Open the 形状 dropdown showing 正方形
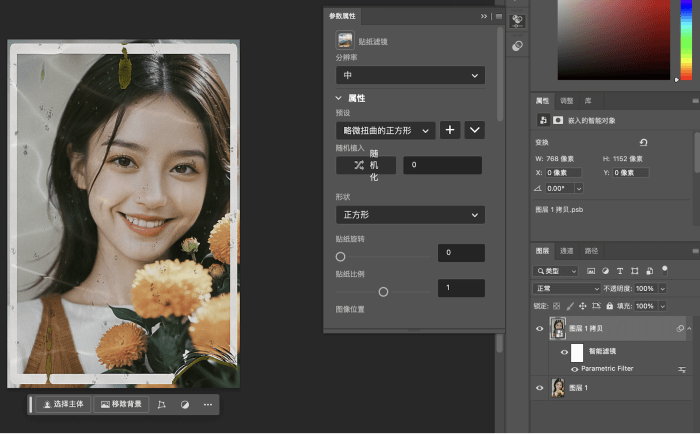Image resolution: width=700 pixels, height=434 pixels. (410, 215)
